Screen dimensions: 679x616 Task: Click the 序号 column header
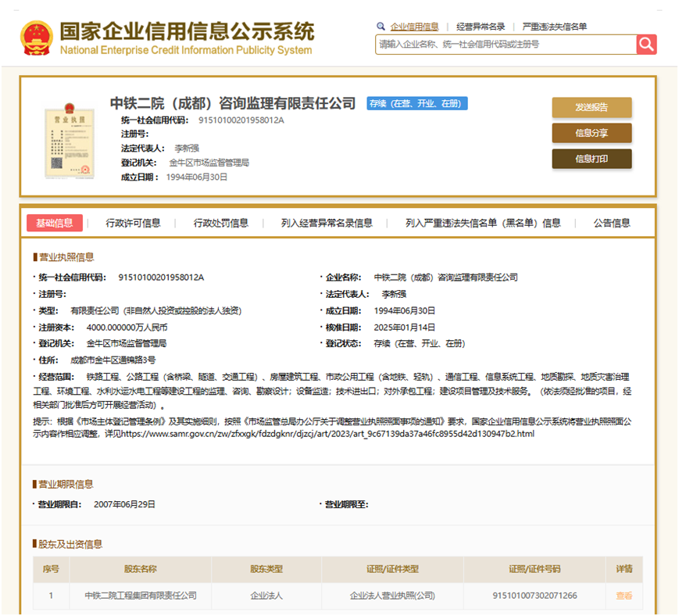click(51, 569)
